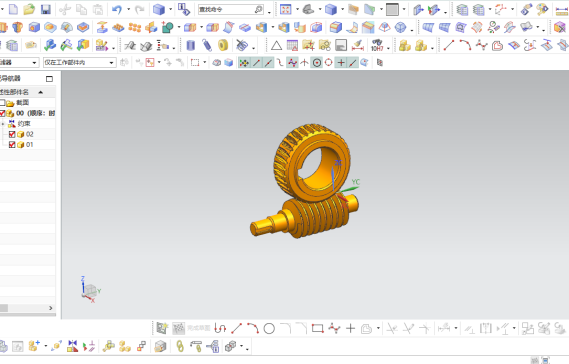Uncheck the 01 component checkbox
Image resolution: width=569 pixels, height=364 pixels.
pos(12,145)
